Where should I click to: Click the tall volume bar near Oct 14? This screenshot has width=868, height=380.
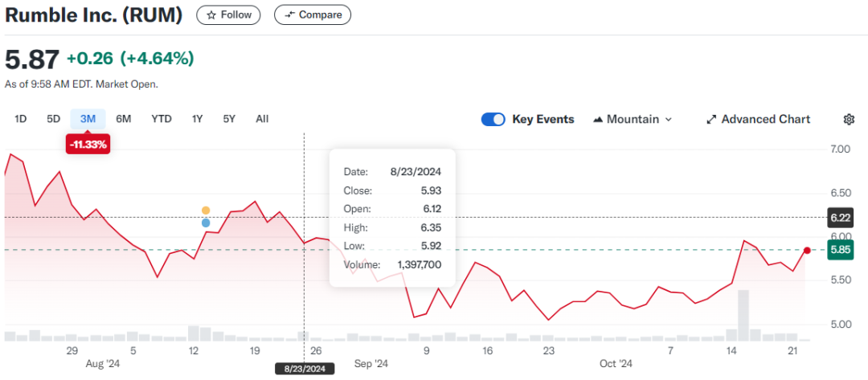(743, 315)
